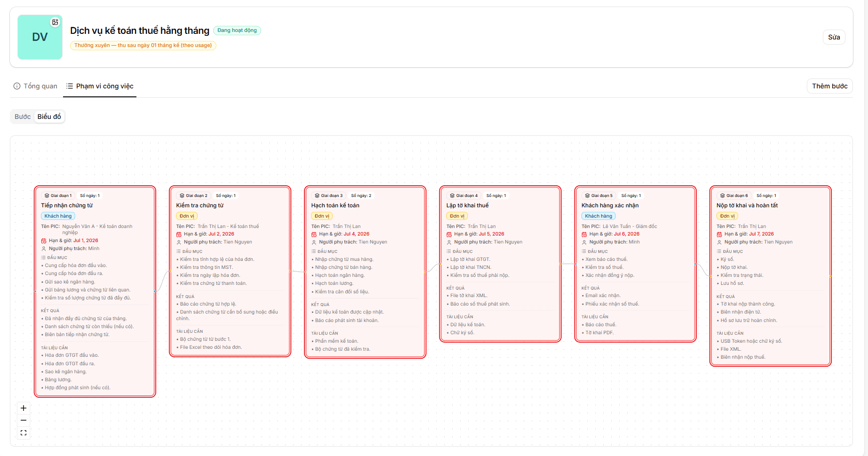Click the Đang hoạt động status badge
This screenshot has width=868, height=456.
tap(237, 31)
